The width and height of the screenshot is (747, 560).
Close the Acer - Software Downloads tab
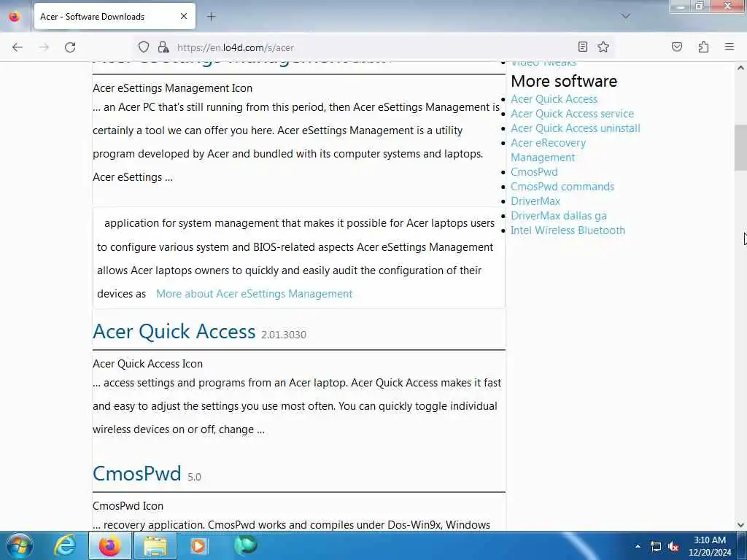(184, 17)
